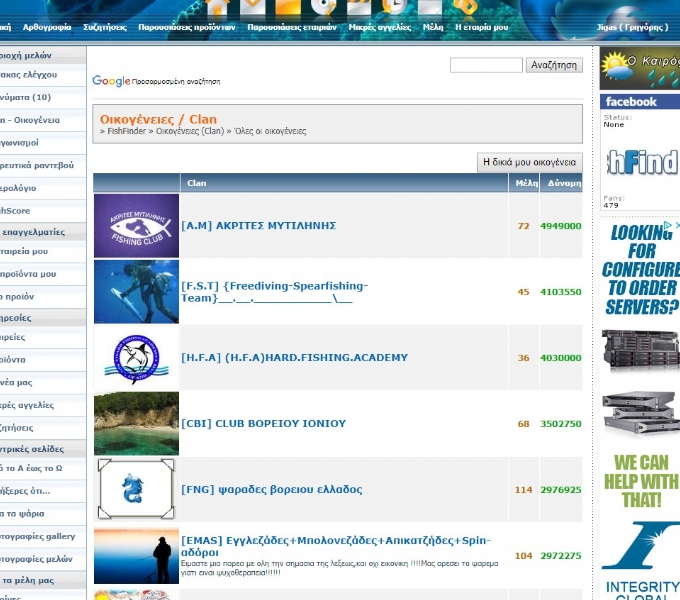This screenshot has height=600, width=680.
Task: Click power value 4103550
Action: (x=561, y=292)
